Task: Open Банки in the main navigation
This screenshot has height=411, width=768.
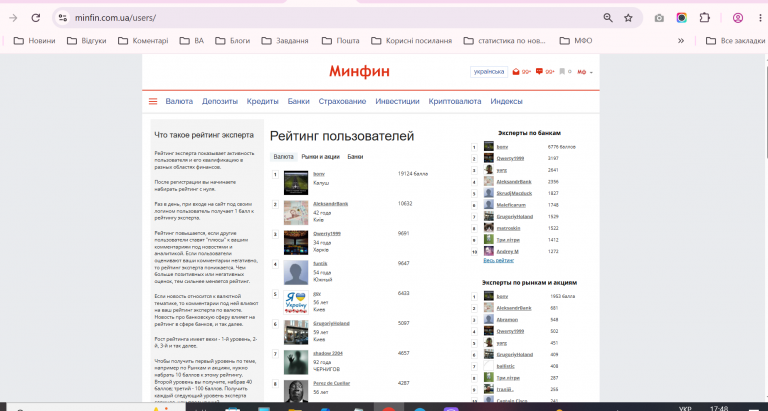Action: tap(298, 101)
